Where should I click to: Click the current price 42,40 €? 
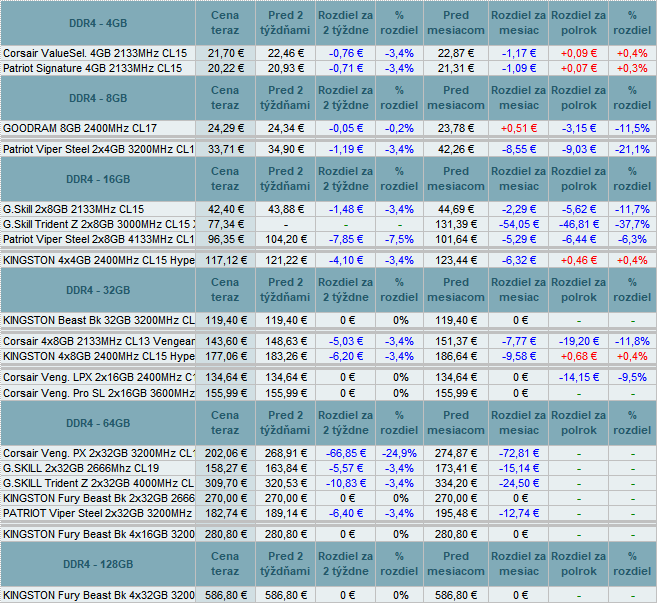click(226, 209)
